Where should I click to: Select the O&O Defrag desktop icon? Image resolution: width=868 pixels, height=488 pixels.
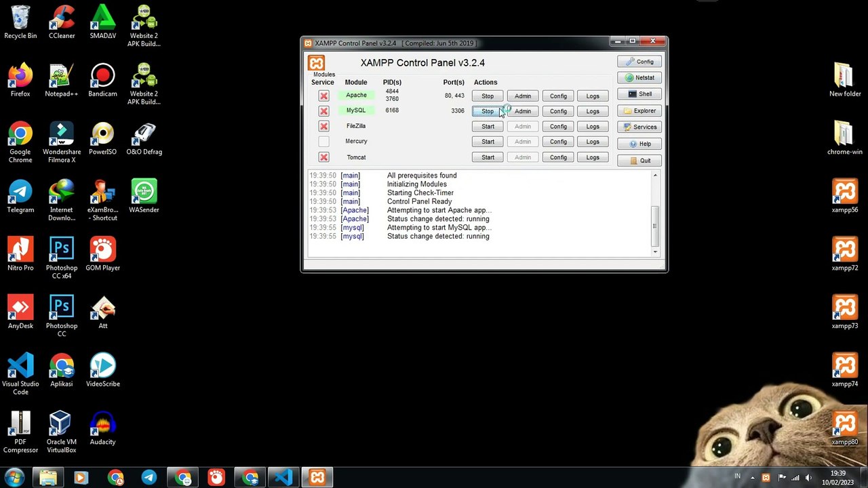pos(144,139)
